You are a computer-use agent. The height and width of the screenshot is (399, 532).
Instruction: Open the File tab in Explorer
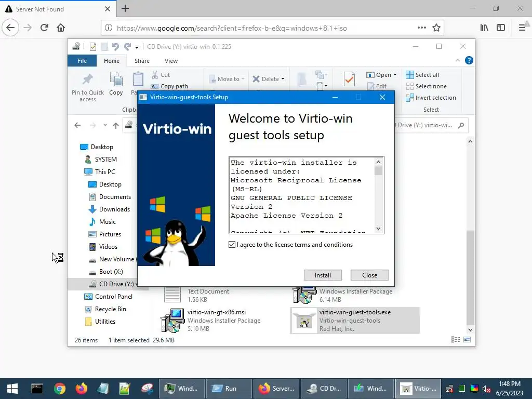coord(82,61)
